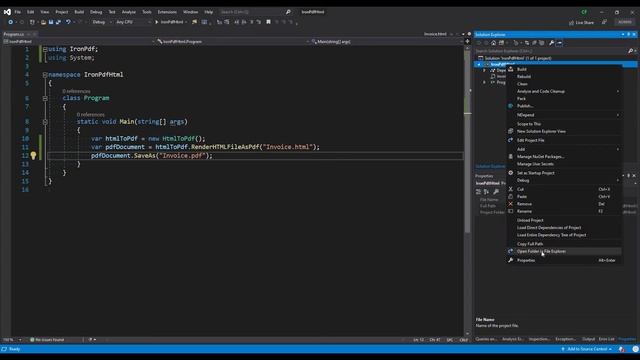This screenshot has height=360, width=640.
Task: Click the Undo toolbar icon
Action: click(68, 22)
